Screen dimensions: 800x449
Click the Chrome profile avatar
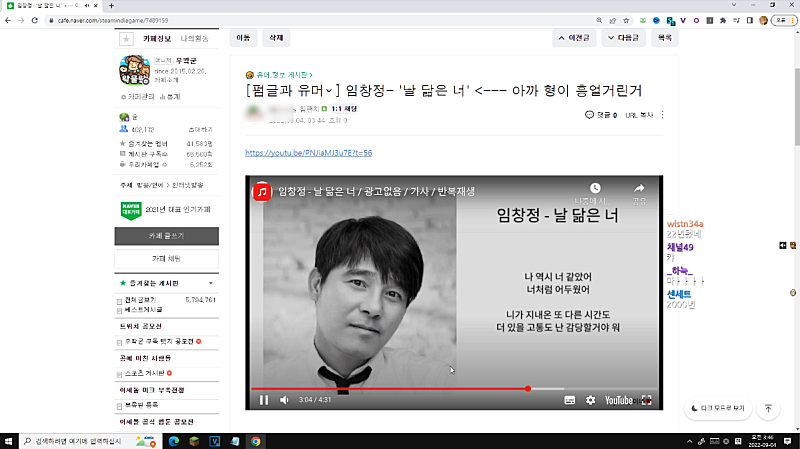763,20
